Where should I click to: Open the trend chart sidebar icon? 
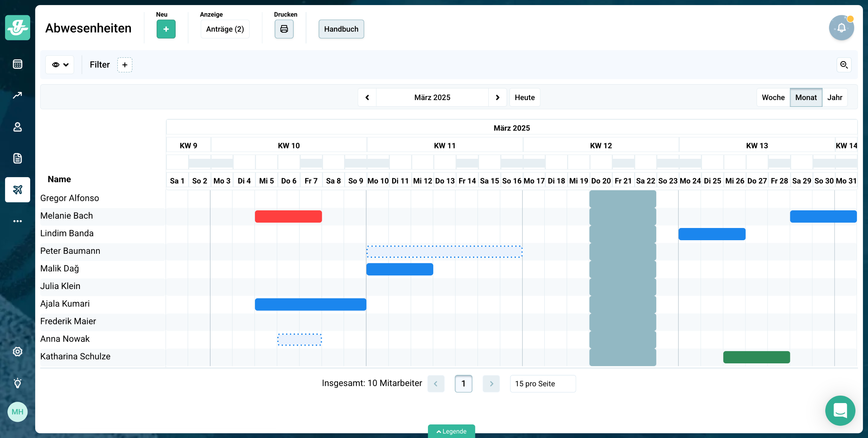pyautogui.click(x=17, y=95)
